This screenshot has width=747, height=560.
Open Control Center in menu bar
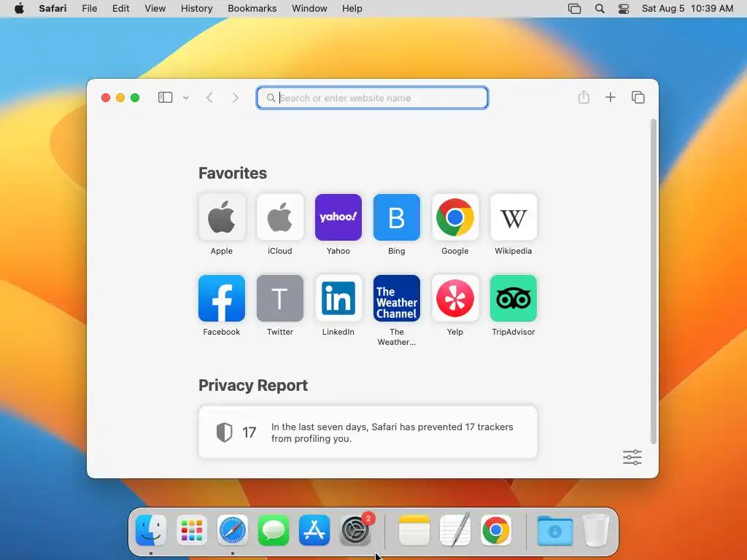click(x=624, y=9)
